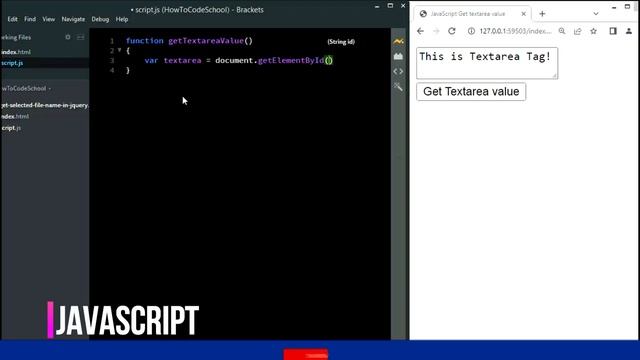Click the code brackets icon in right toolbar
This screenshot has height=360, width=640.
click(x=398, y=71)
